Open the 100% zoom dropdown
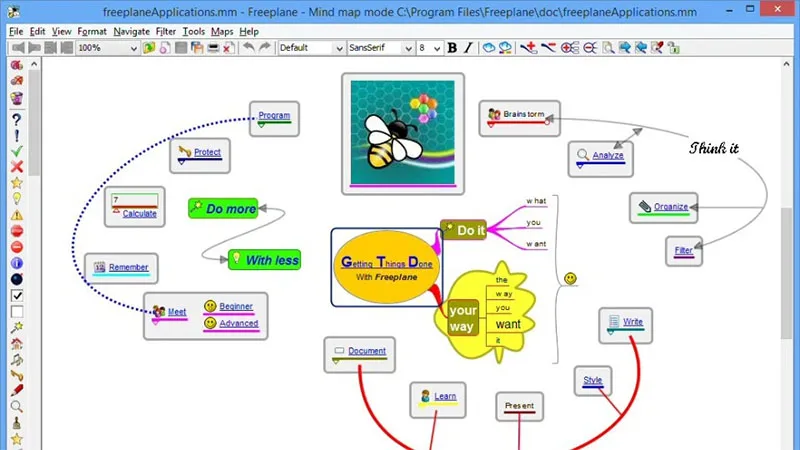Viewport: 800px width, 450px height. 107,48
